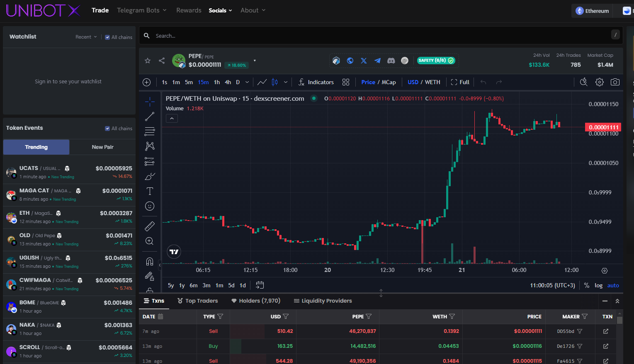Open the Telegram Bots dropdown
This screenshot has width=634, height=364.
142,10
